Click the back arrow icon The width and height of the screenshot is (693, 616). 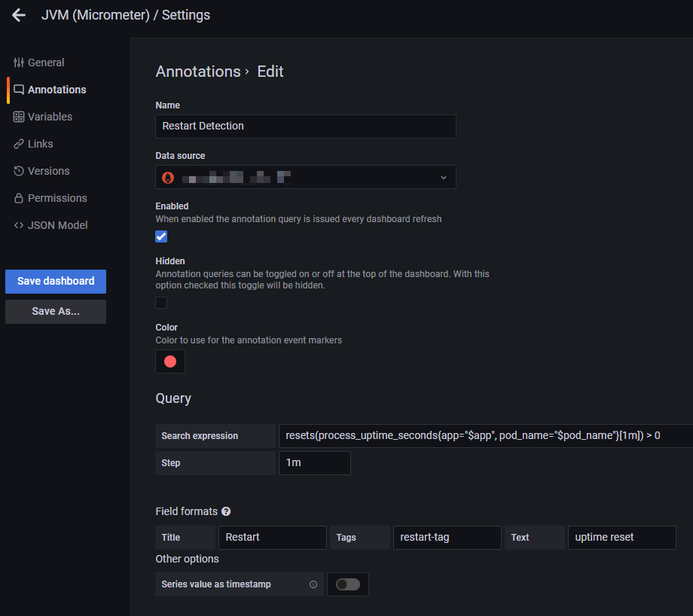click(x=19, y=15)
